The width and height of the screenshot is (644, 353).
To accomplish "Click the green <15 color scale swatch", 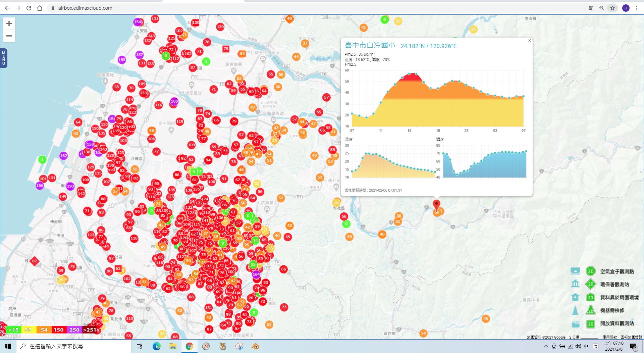I will coord(13,330).
